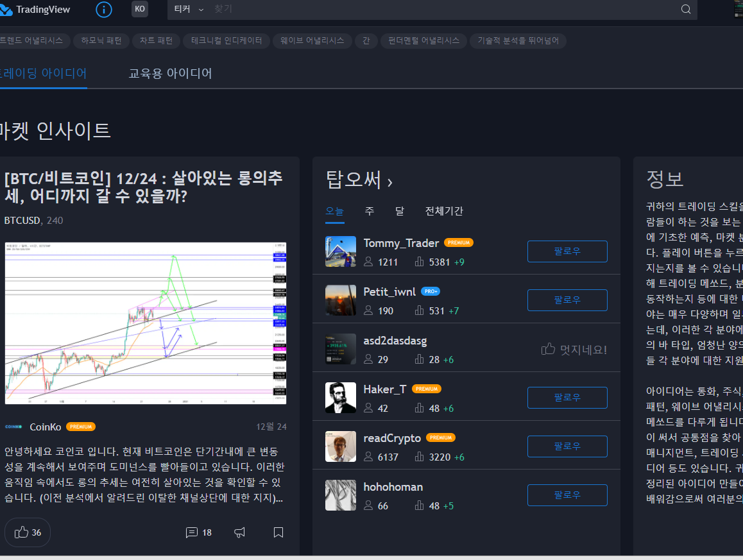
Task: Click the 찾기 search input field
Action: tap(443, 10)
